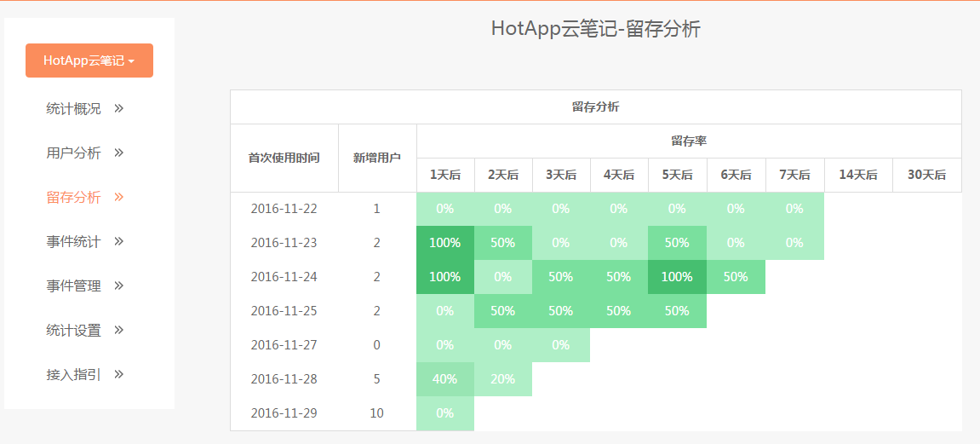Select the 事件统计 sidebar link
This screenshot has width=980, height=444.
coord(73,242)
